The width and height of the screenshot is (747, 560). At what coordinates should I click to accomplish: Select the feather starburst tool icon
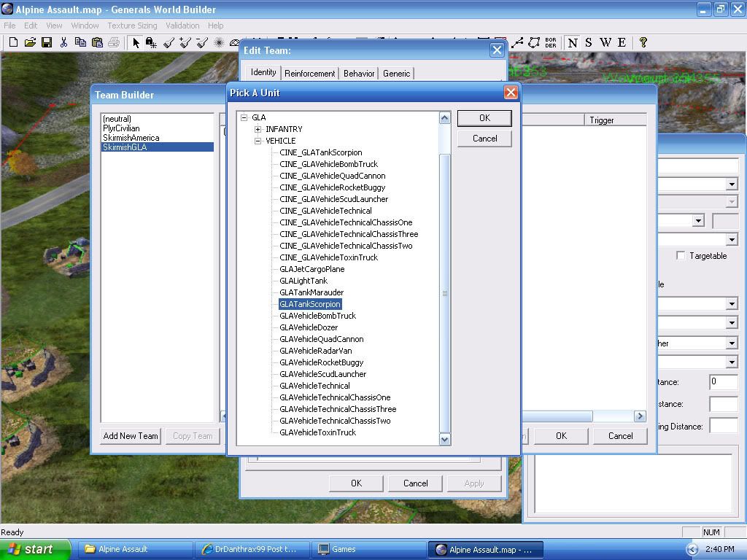[219, 43]
